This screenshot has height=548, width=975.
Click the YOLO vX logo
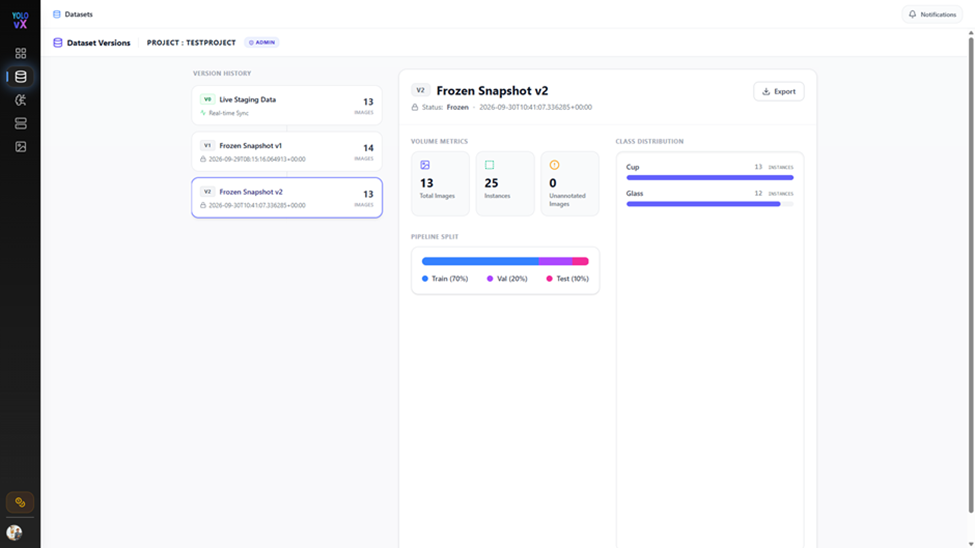20,20
